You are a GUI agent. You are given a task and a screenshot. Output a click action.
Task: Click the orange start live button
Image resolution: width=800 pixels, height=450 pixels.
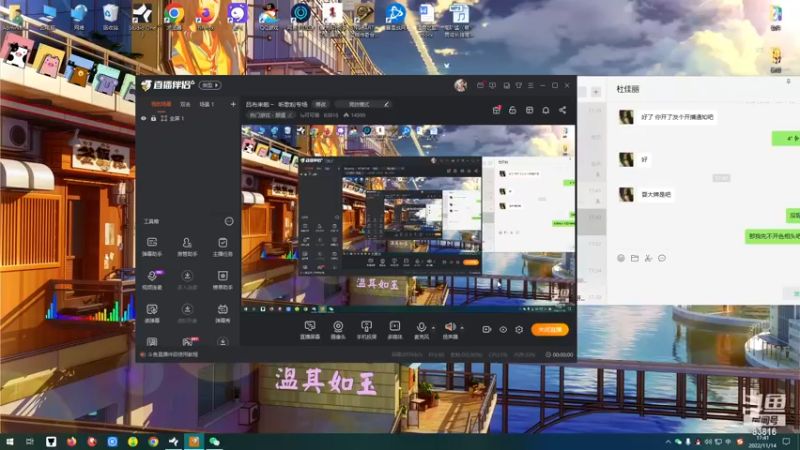point(549,330)
